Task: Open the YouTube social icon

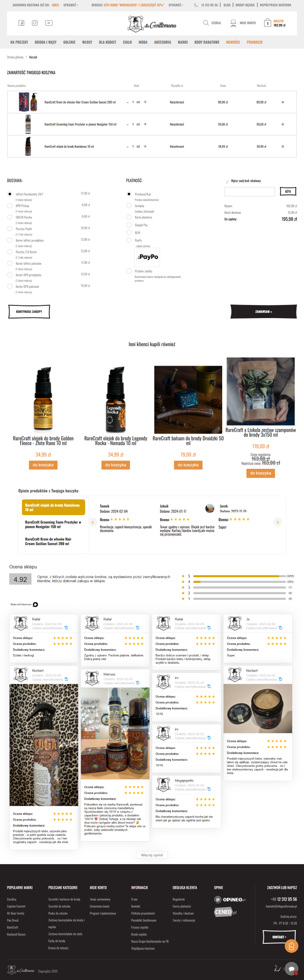Action: click(x=49, y=23)
